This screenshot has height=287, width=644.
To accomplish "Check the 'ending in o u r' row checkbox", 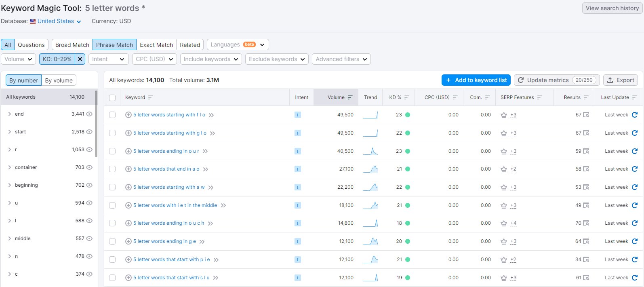I will click(x=112, y=151).
